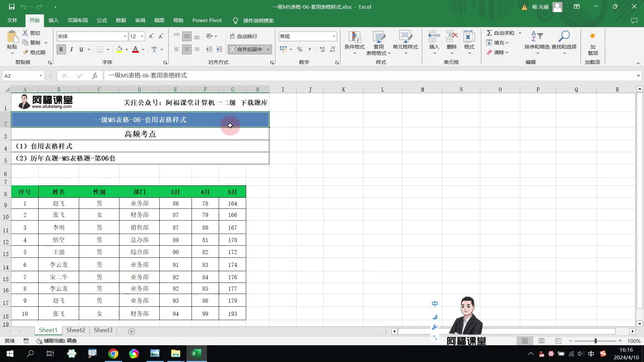Click Find and Select magnifier
Screen dimensions: 644x362
(564, 37)
